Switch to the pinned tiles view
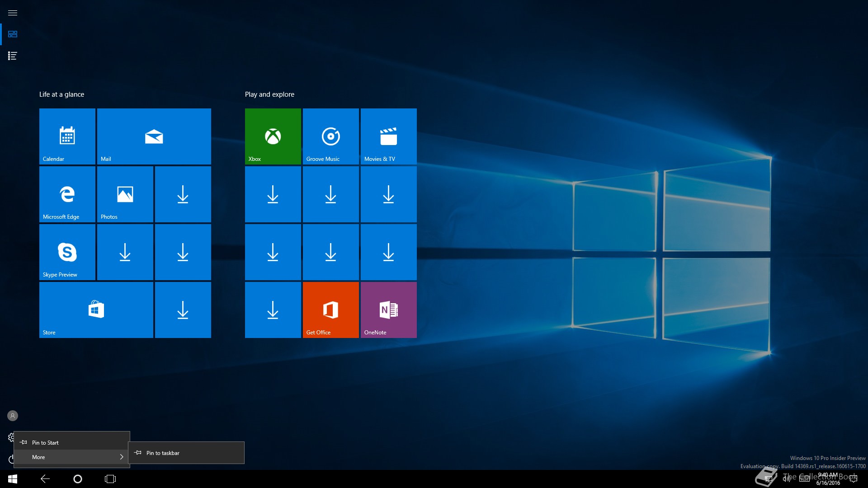Viewport: 868px width, 488px height. pyautogui.click(x=13, y=34)
